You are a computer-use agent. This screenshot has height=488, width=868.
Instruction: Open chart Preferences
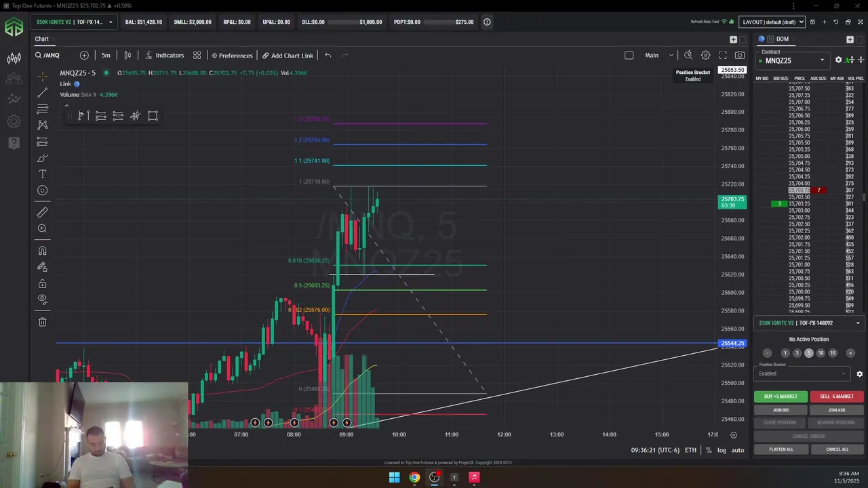coord(232,56)
